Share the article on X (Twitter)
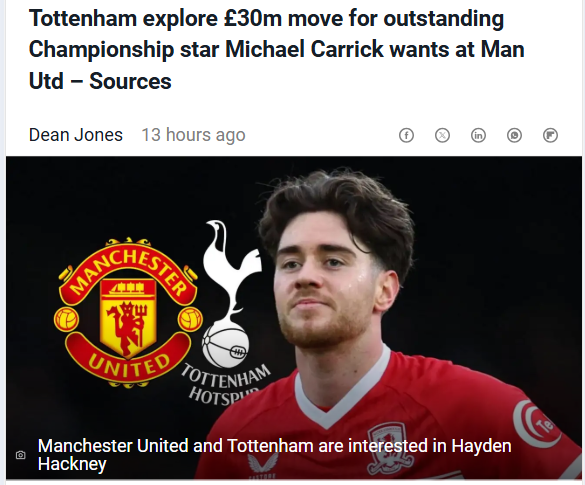Viewport: 585px width, 485px height. tap(442, 135)
